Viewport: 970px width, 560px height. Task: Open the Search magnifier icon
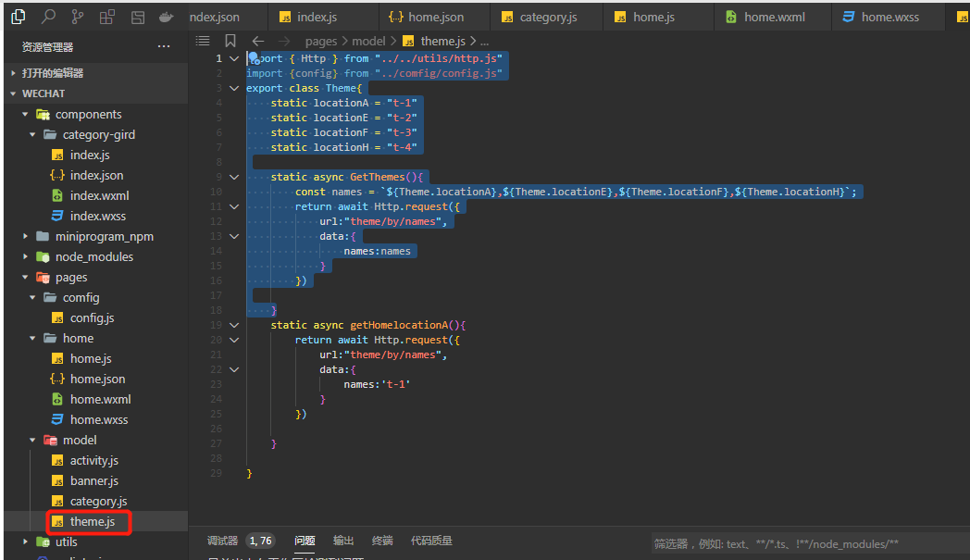[48, 17]
